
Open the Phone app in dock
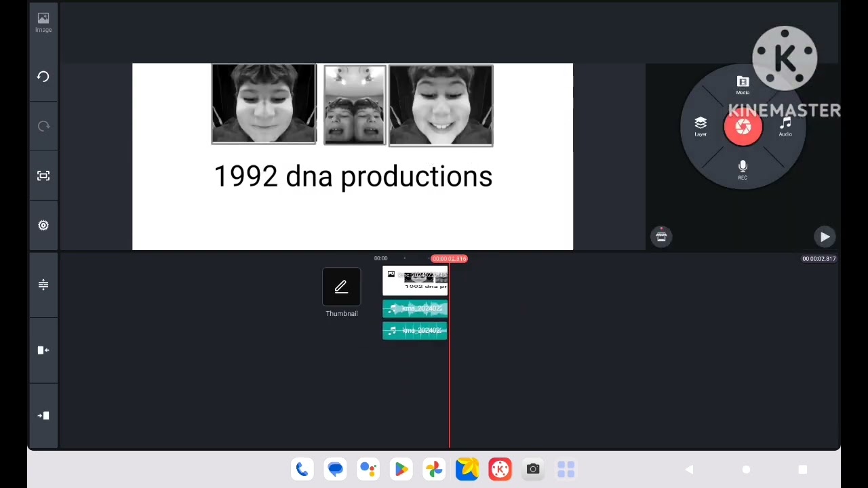(x=302, y=469)
